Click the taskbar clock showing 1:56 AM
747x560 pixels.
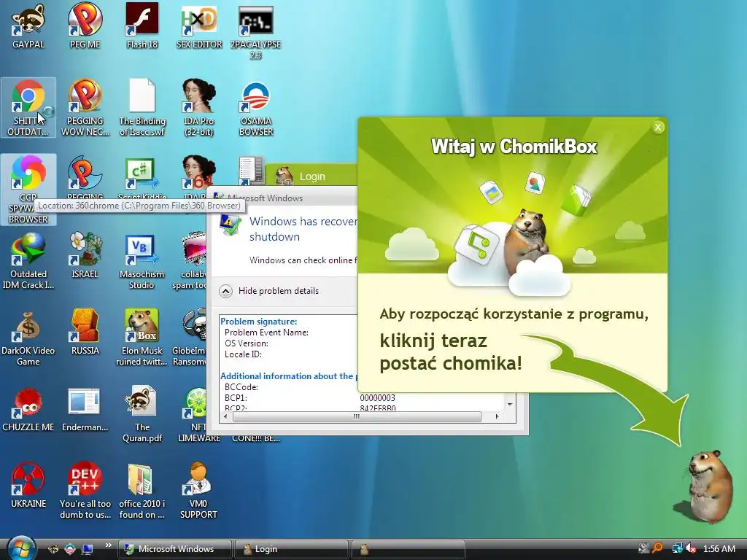pyautogui.click(x=719, y=549)
